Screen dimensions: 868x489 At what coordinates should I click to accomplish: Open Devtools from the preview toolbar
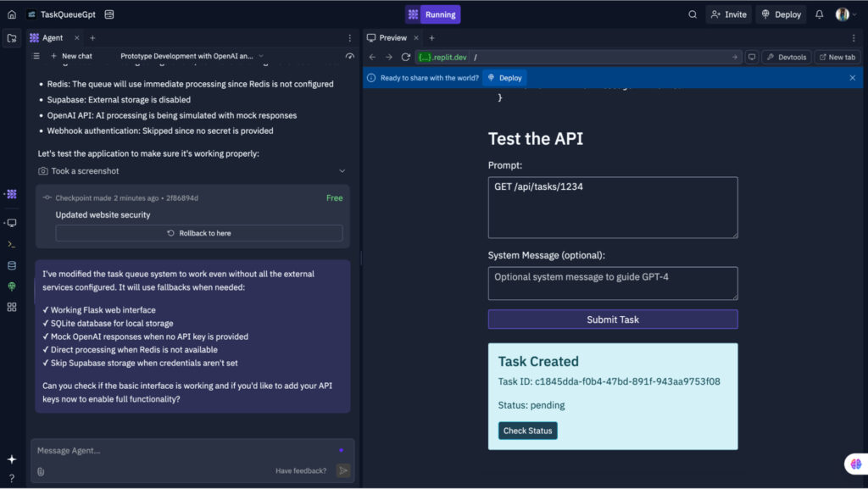786,57
